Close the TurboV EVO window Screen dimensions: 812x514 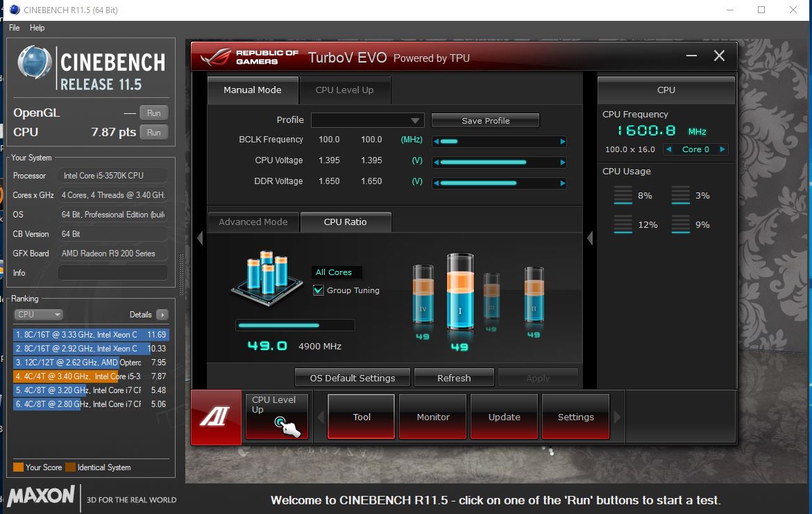coord(719,56)
